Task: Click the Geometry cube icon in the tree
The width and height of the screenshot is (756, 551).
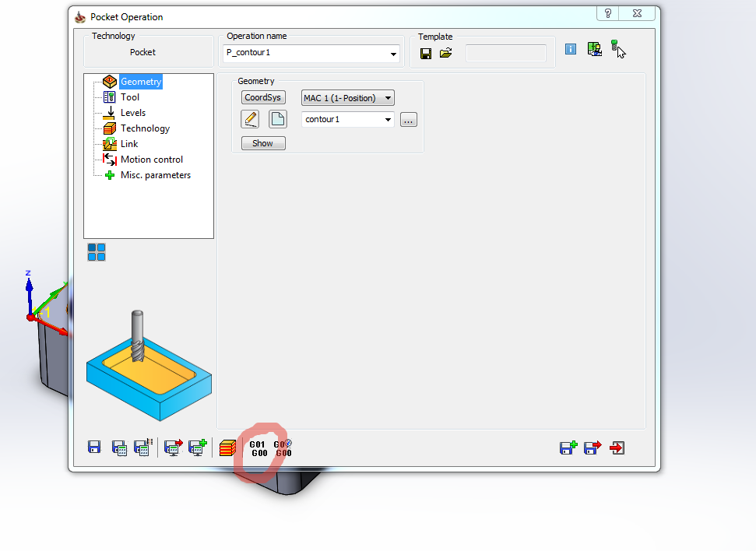Action: click(x=110, y=82)
